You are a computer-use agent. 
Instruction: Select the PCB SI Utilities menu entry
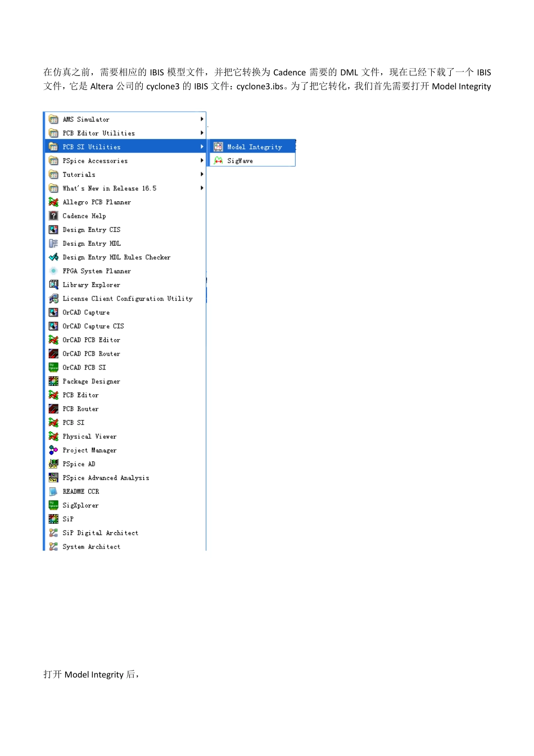click(125, 147)
